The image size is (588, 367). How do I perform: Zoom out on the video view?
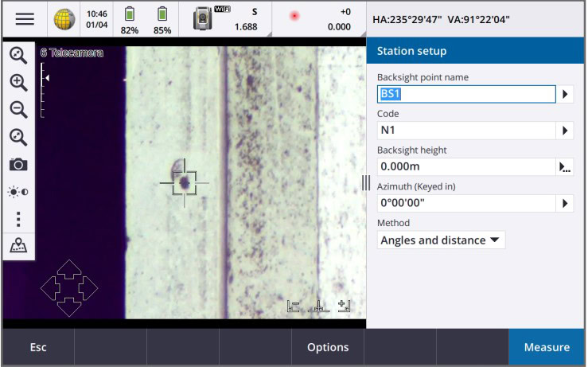[18, 110]
